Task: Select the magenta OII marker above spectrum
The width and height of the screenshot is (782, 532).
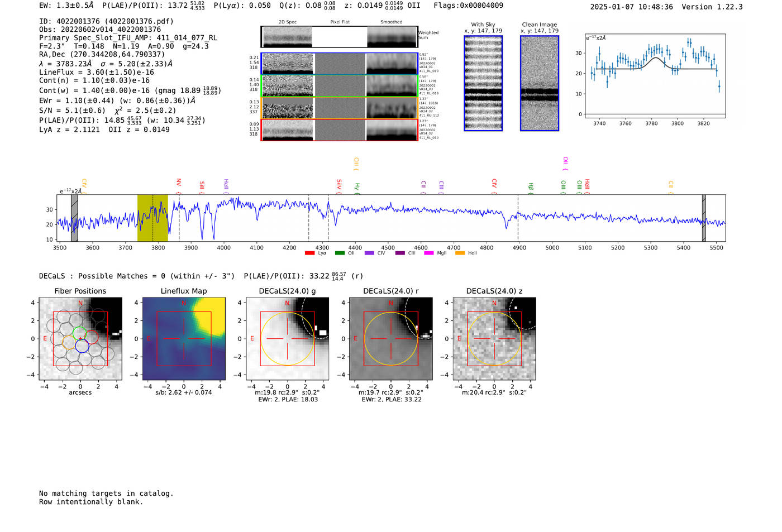Action: point(565,164)
